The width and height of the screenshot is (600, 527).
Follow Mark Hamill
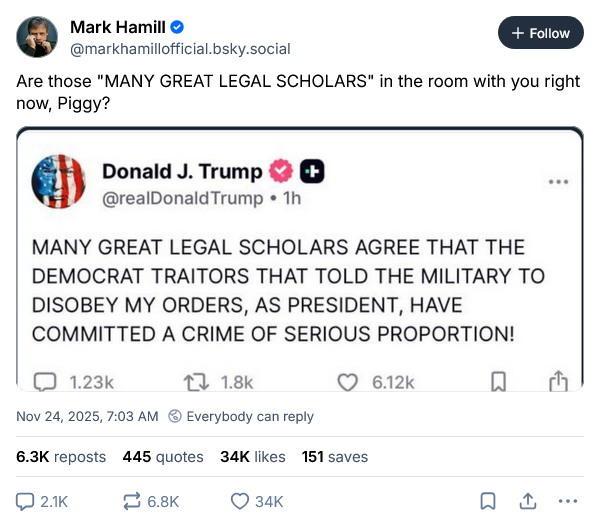click(x=540, y=33)
